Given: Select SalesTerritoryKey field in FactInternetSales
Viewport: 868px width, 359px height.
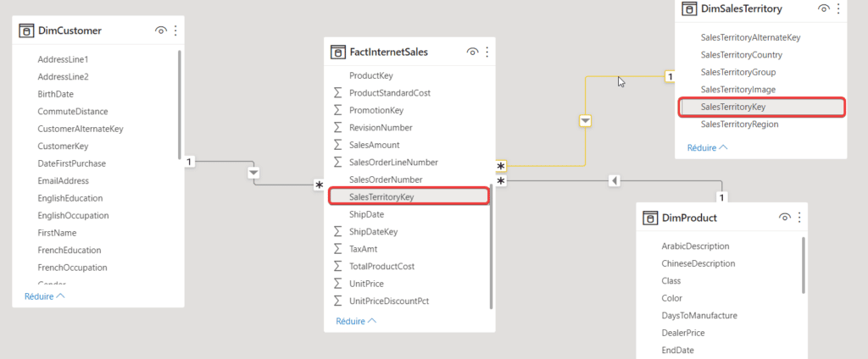Looking at the screenshot, I should click(x=409, y=196).
